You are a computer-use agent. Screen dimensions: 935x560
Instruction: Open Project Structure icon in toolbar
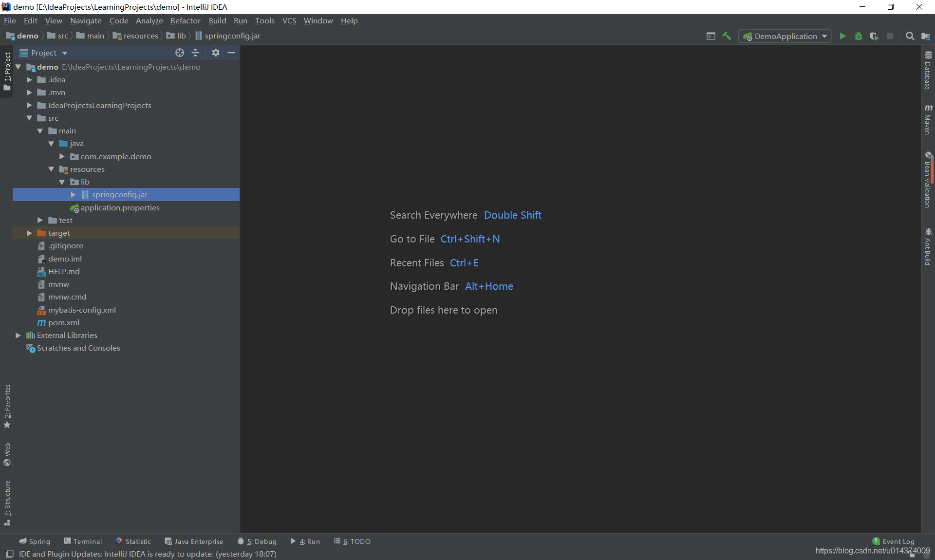click(x=926, y=36)
